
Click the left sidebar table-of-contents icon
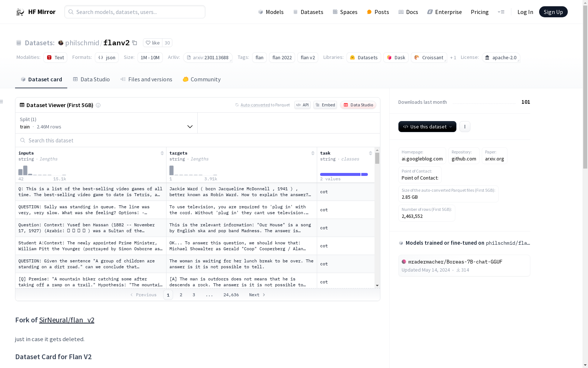point(2,102)
